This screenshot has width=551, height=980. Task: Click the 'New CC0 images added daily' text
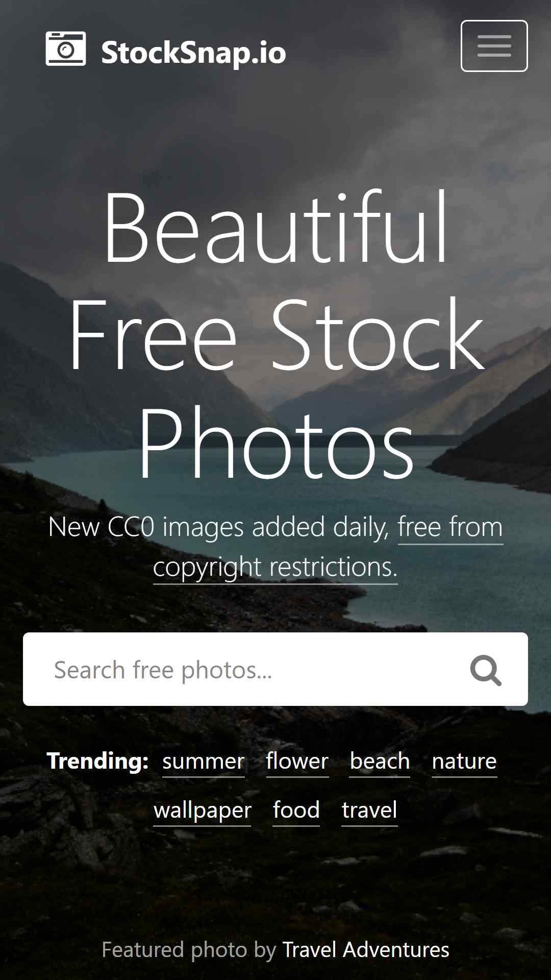point(218,527)
